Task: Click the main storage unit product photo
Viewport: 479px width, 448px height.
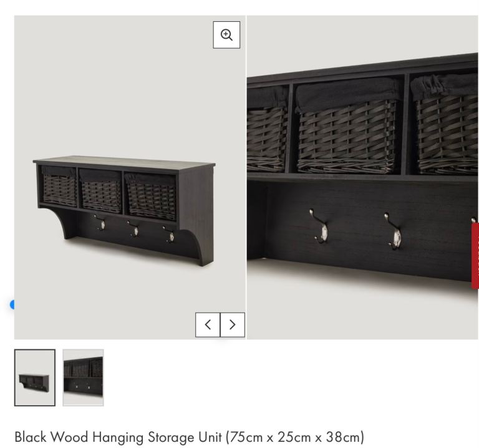Action: pos(124,210)
